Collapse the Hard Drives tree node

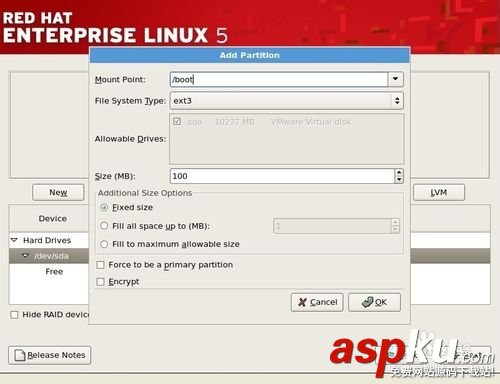point(14,240)
